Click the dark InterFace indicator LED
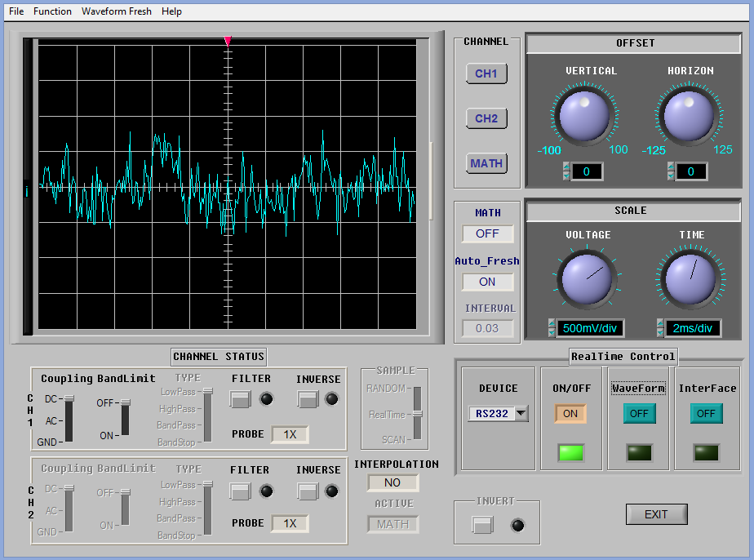 click(x=707, y=453)
